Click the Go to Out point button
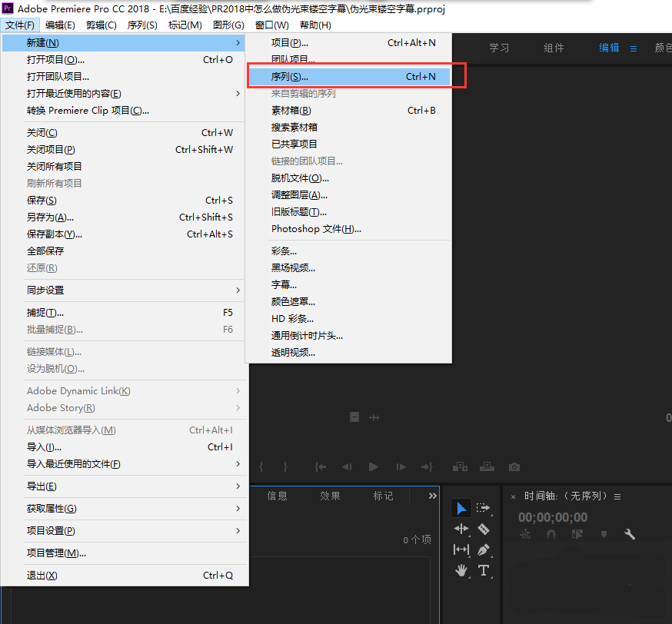Viewport: 672px width, 624px height. coord(427,466)
